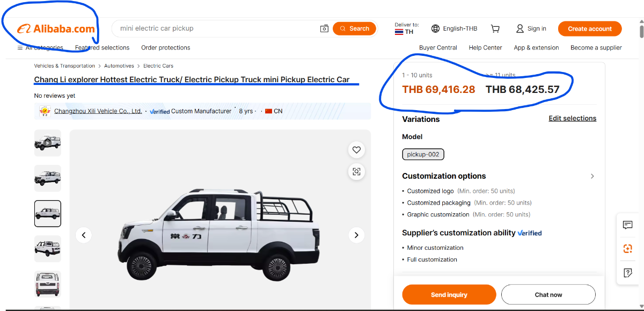The image size is (644, 311).
Task: Click the Send inquiry button
Action: [449, 294]
